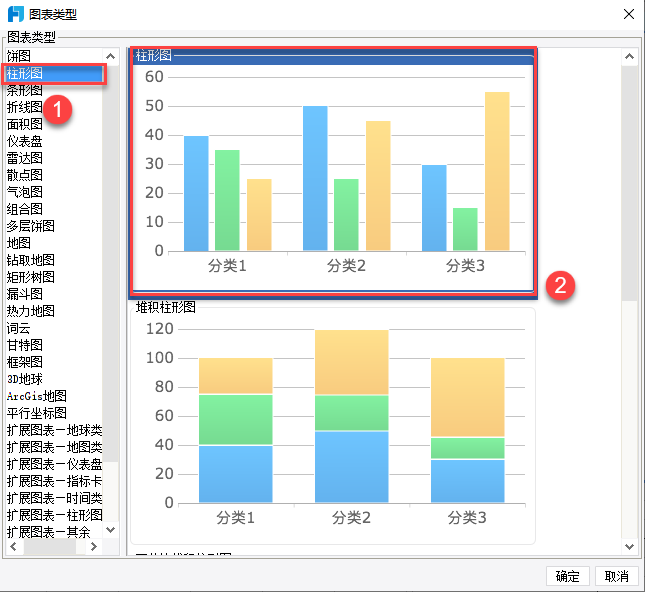Select 组合图 in chart type list
The image size is (645, 592).
tap(53, 209)
